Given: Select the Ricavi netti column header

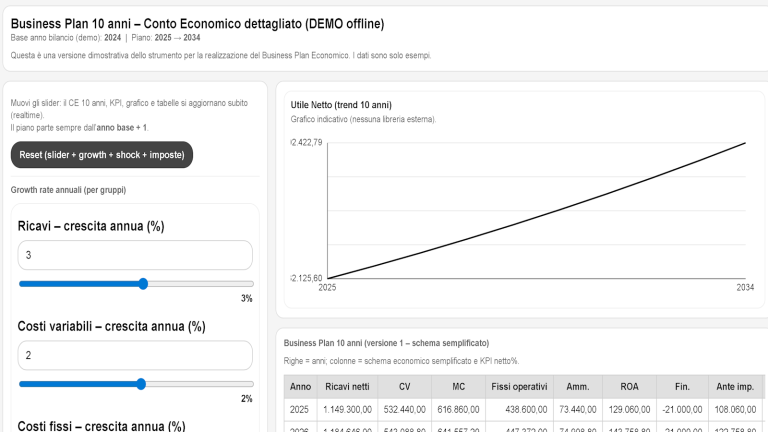Looking at the screenshot, I should tap(346, 387).
